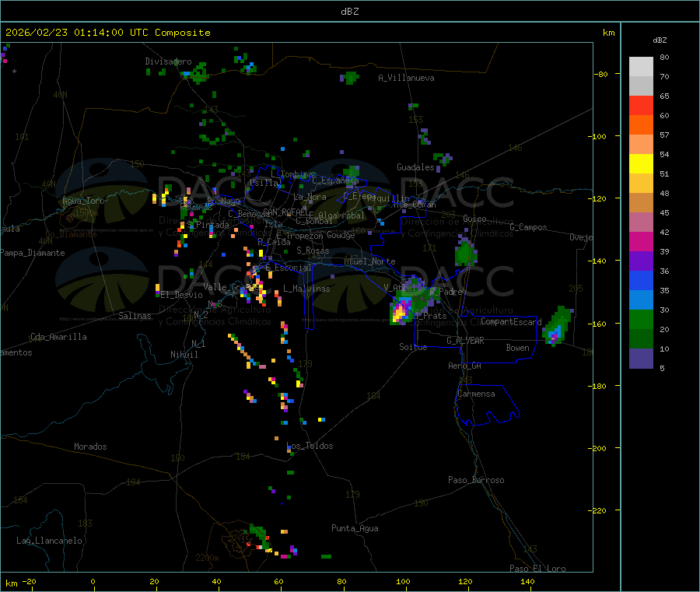Select the 'Soitue' place label
The height and width of the screenshot is (592, 700).
pos(413,346)
